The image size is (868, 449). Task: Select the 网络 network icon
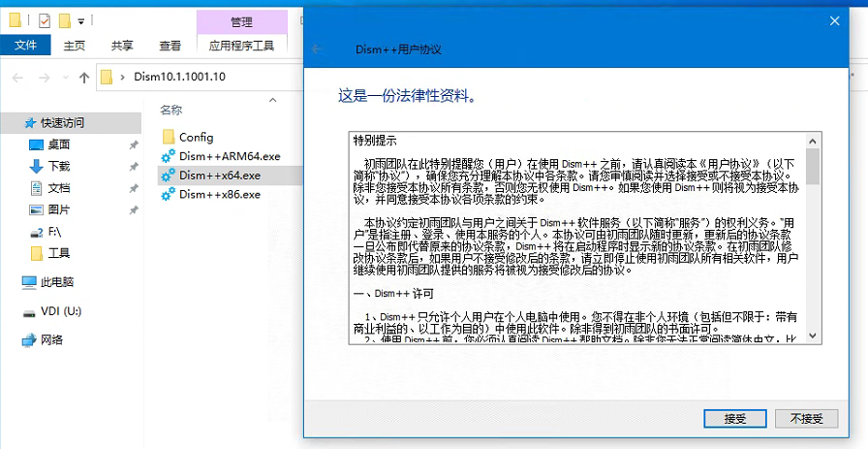[x=29, y=340]
